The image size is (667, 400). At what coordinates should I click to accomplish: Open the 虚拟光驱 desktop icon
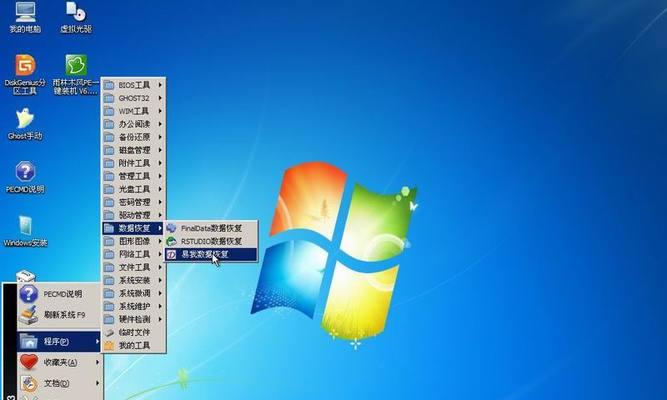(76, 16)
